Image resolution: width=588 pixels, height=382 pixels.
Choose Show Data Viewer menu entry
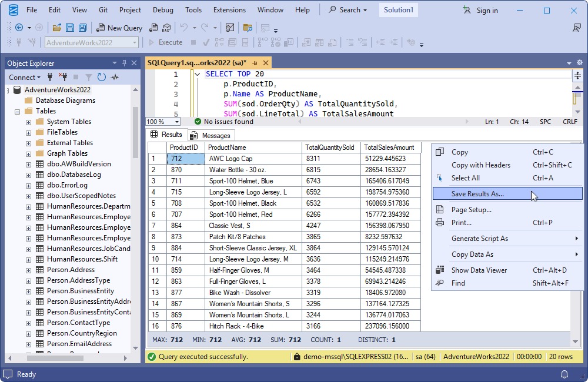tap(507, 270)
